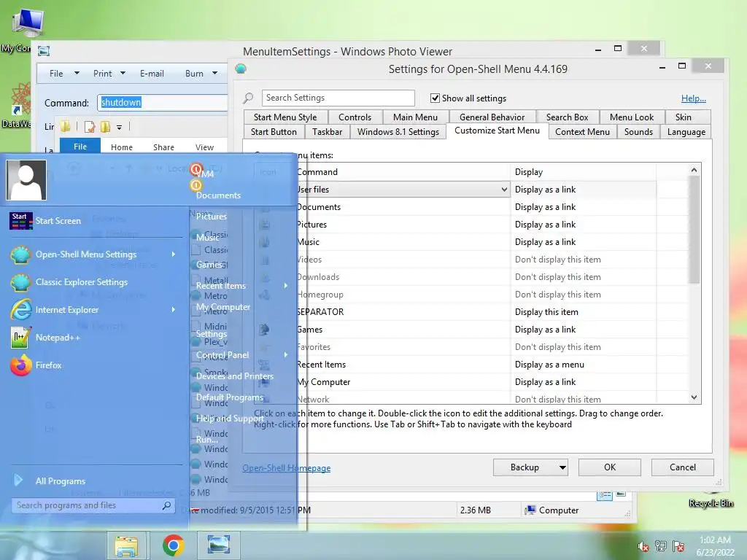This screenshot has width=747, height=560.
Task: Click the Computer icon in status bar
Action: click(530, 510)
